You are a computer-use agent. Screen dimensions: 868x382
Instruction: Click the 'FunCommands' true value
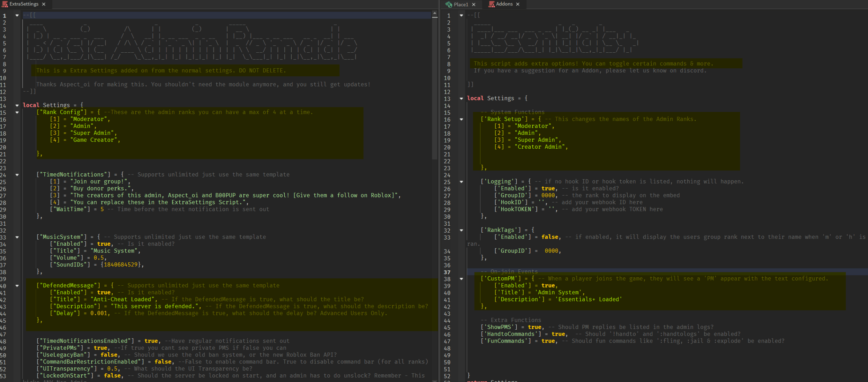coord(548,341)
